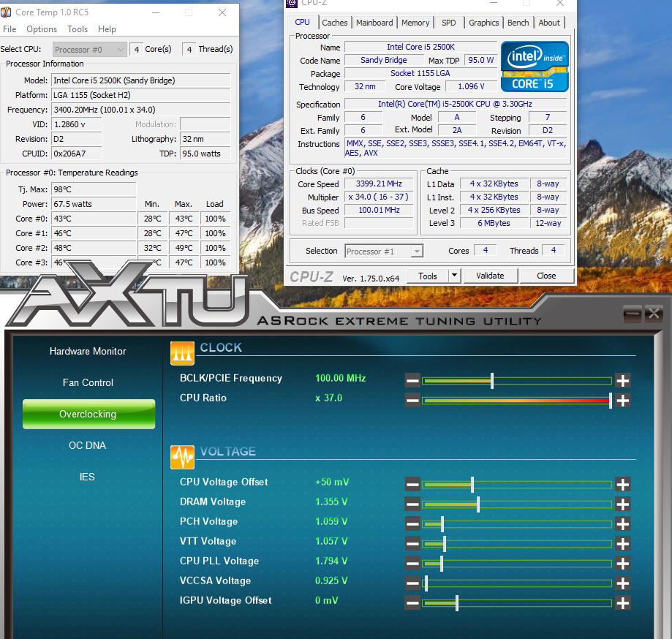Screen dimensions: 672x639
Task: Open the Processor Selection dropdown in CPU-Z
Action: (x=384, y=252)
